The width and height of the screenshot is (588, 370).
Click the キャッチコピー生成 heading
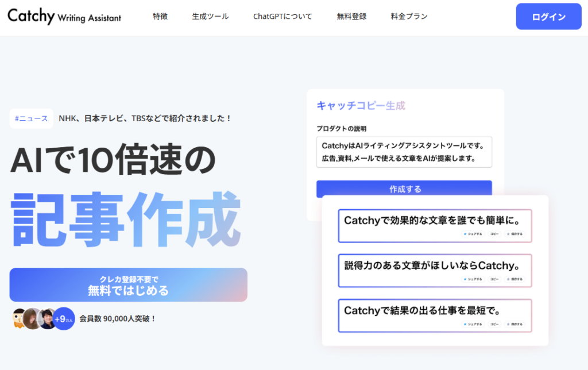click(x=361, y=106)
